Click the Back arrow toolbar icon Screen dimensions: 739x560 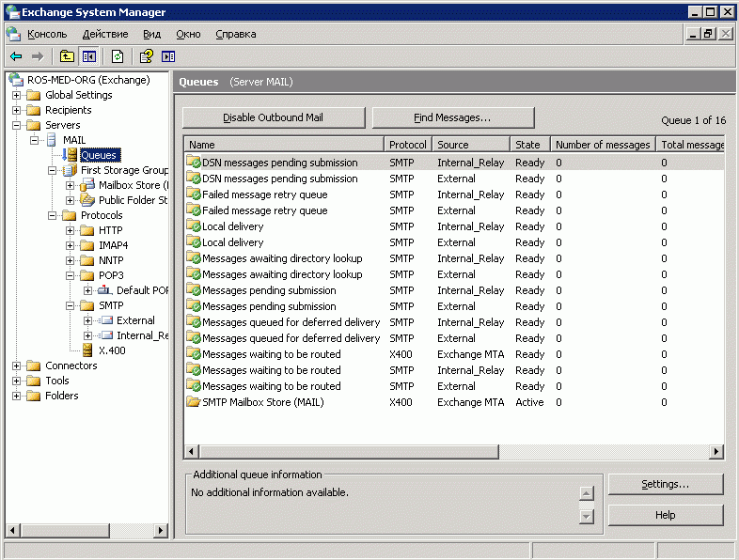(16, 57)
